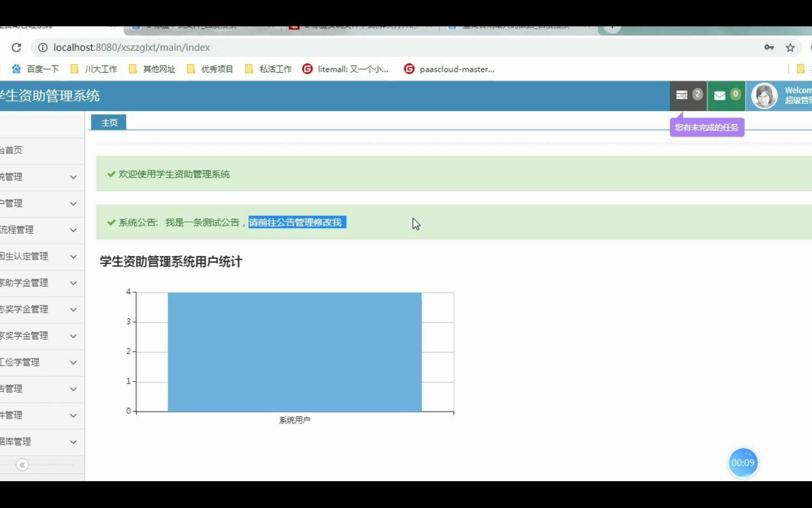Open the 私活工作 bookmark folder
The width and height of the screenshot is (812, 508).
point(268,69)
